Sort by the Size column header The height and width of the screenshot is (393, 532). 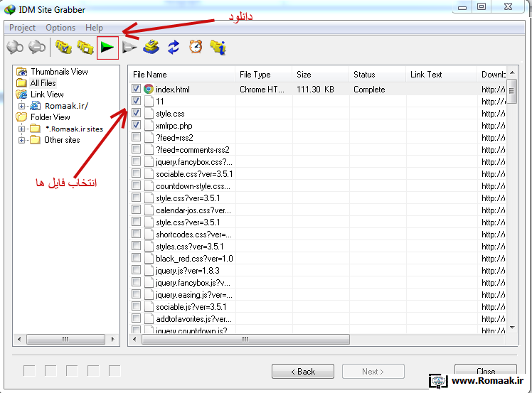pos(320,74)
